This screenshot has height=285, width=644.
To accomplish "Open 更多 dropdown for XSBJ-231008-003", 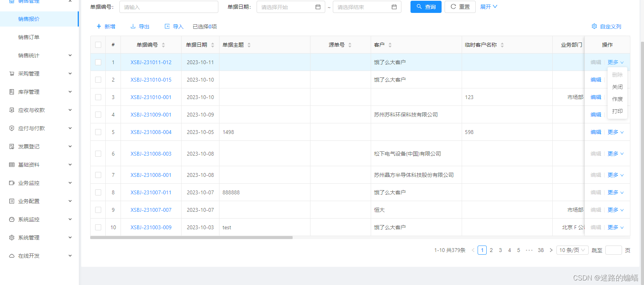I will click(616, 154).
